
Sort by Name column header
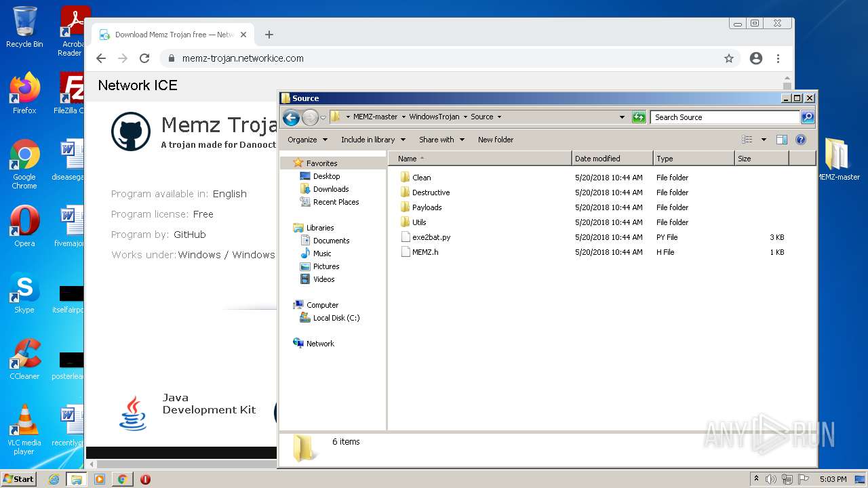[480, 159]
